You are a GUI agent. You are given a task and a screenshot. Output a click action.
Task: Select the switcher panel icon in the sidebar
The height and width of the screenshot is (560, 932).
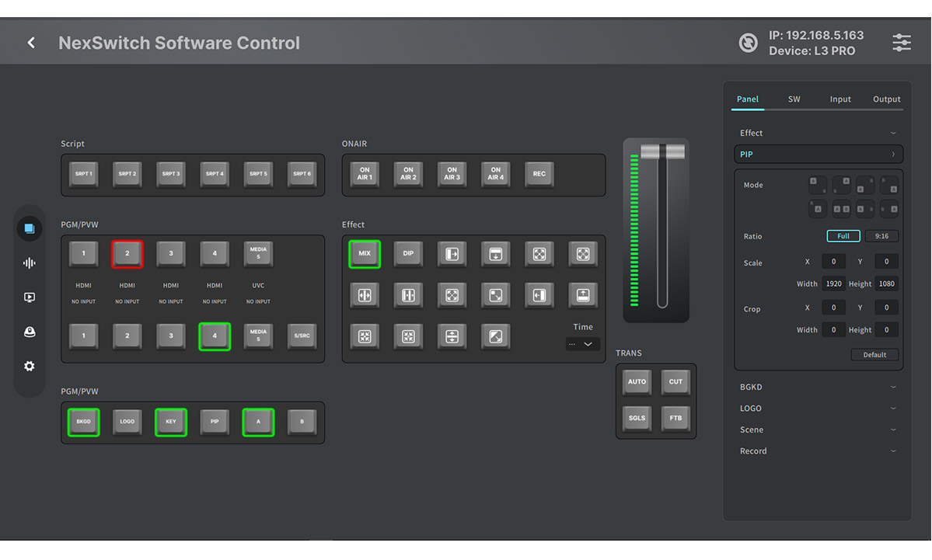(x=29, y=228)
